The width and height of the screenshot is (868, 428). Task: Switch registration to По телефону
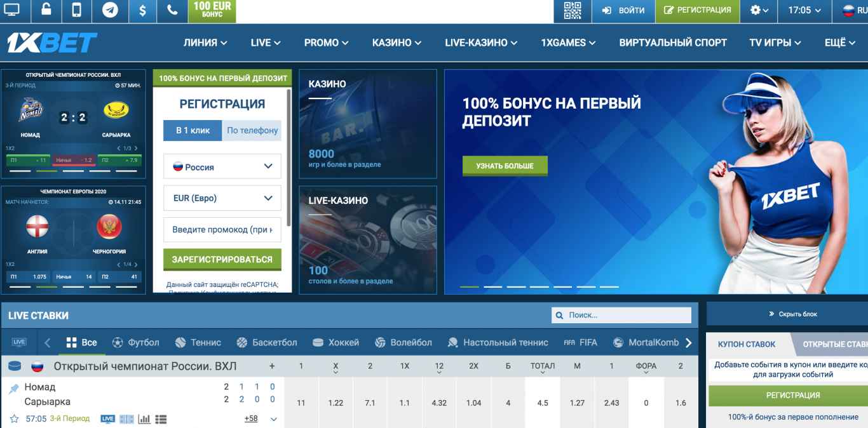click(252, 130)
